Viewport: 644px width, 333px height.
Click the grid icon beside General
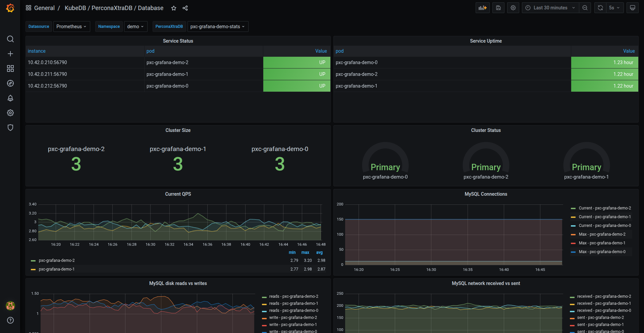[x=29, y=8]
